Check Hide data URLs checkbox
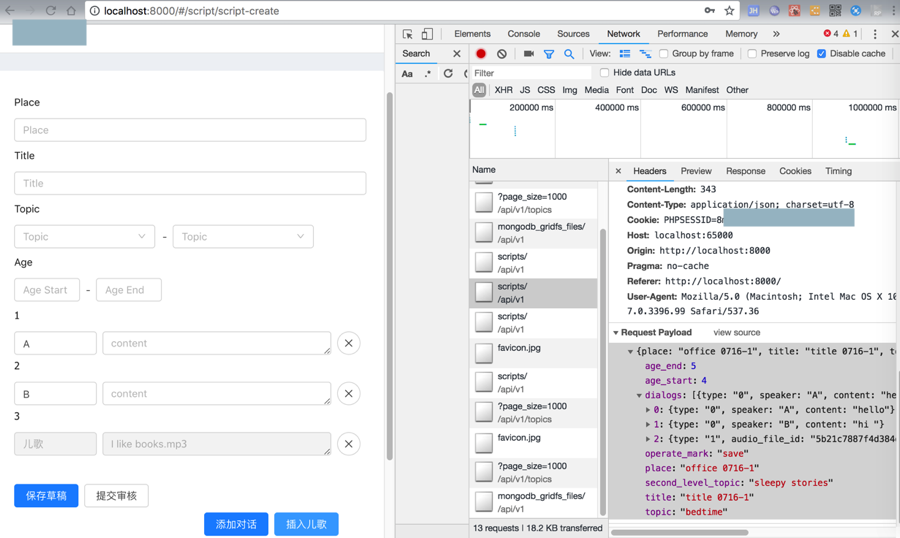 (x=604, y=72)
